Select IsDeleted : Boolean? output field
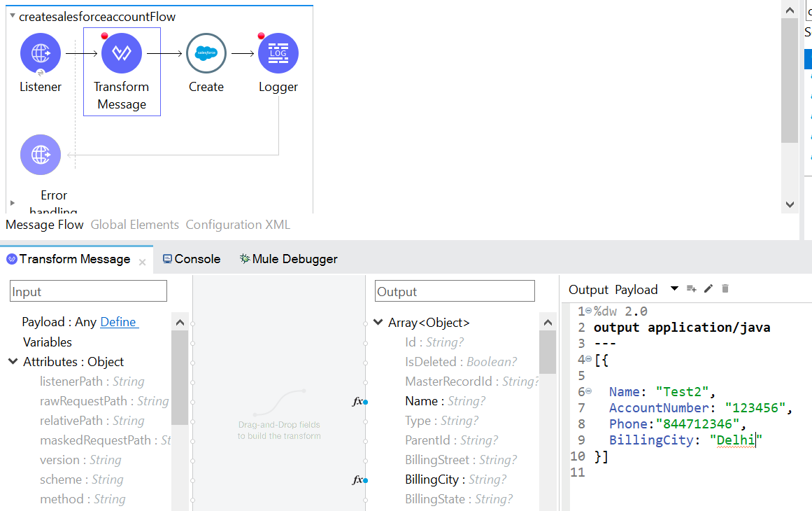This screenshot has height=511, width=812. (x=461, y=362)
